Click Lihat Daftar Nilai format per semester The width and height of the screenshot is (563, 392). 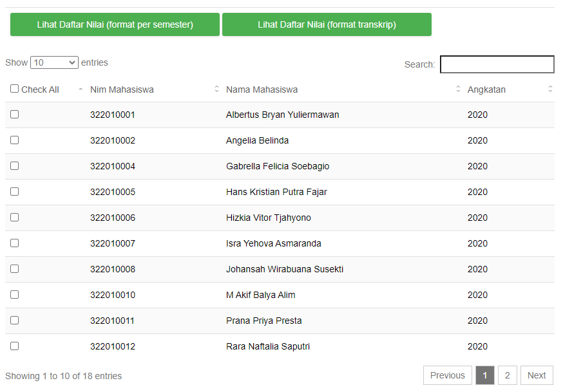point(115,24)
